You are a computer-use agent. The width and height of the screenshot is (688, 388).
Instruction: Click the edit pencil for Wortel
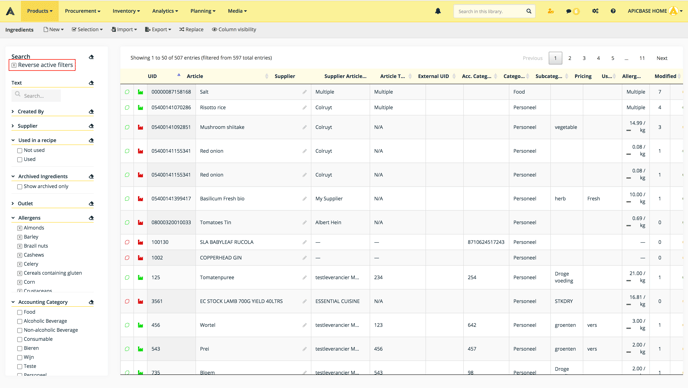[x=305, y=325]
